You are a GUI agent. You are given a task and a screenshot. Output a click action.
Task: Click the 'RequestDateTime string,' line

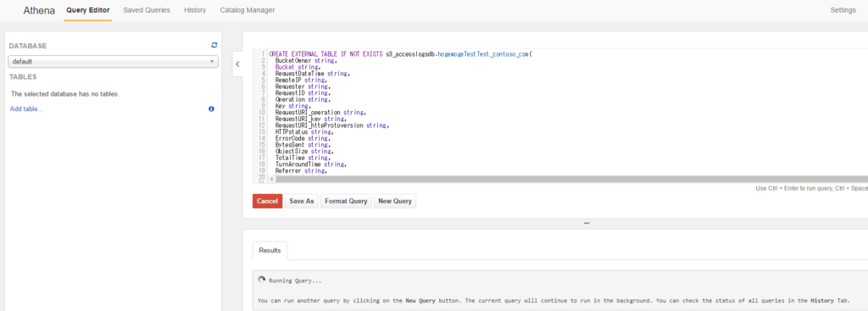pos(313,74)
